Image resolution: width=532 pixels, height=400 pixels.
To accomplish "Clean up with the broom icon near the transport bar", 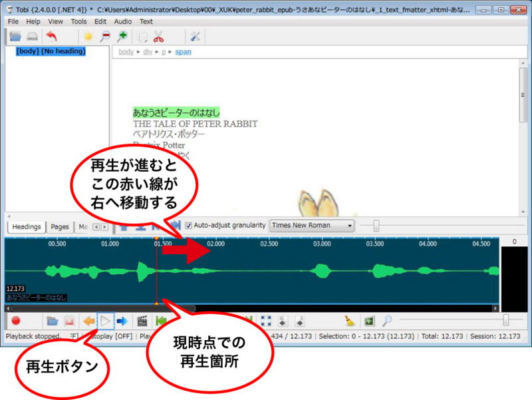I will point(348,321).
